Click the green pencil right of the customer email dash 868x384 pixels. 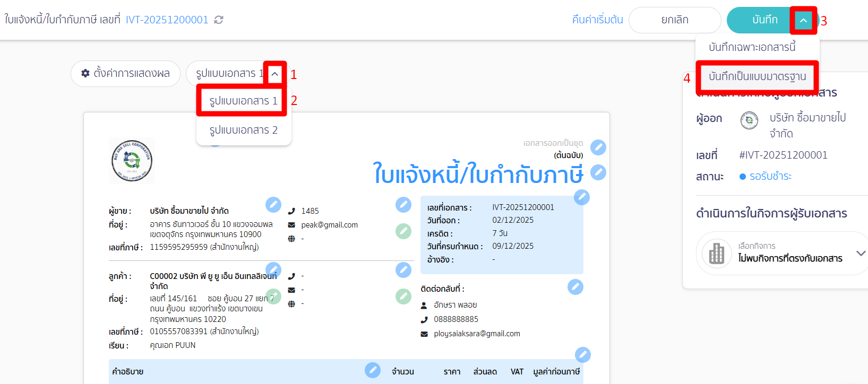tap(403, 296)
